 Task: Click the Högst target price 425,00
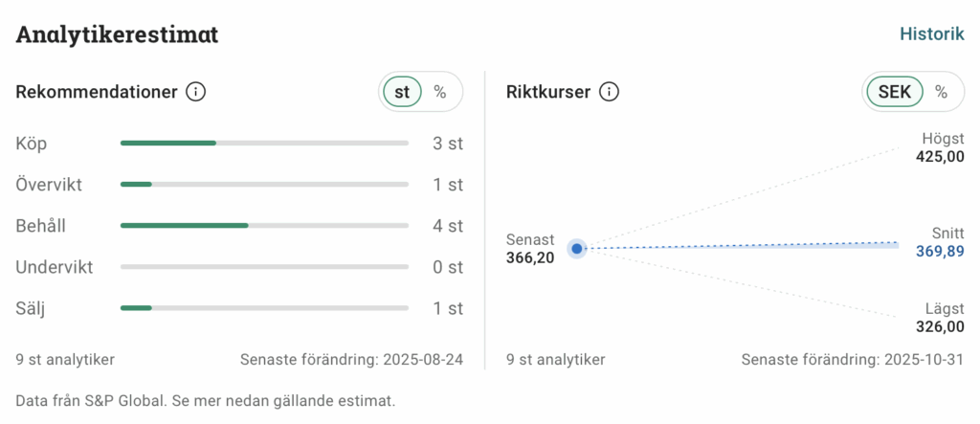939,157
